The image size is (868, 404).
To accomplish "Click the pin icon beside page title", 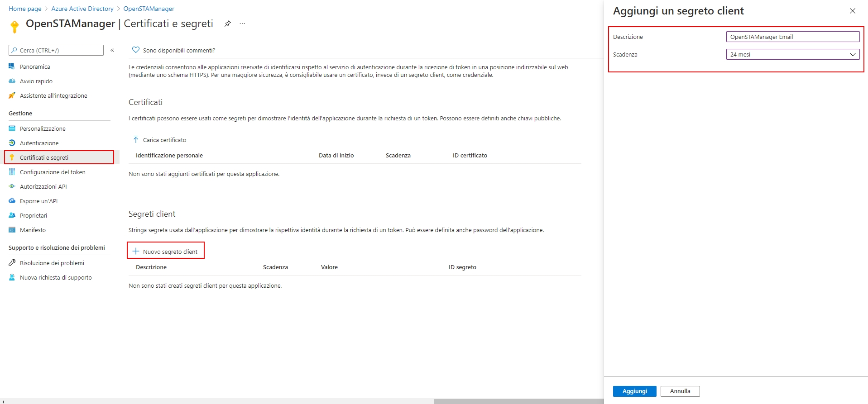I will [228, 24].
